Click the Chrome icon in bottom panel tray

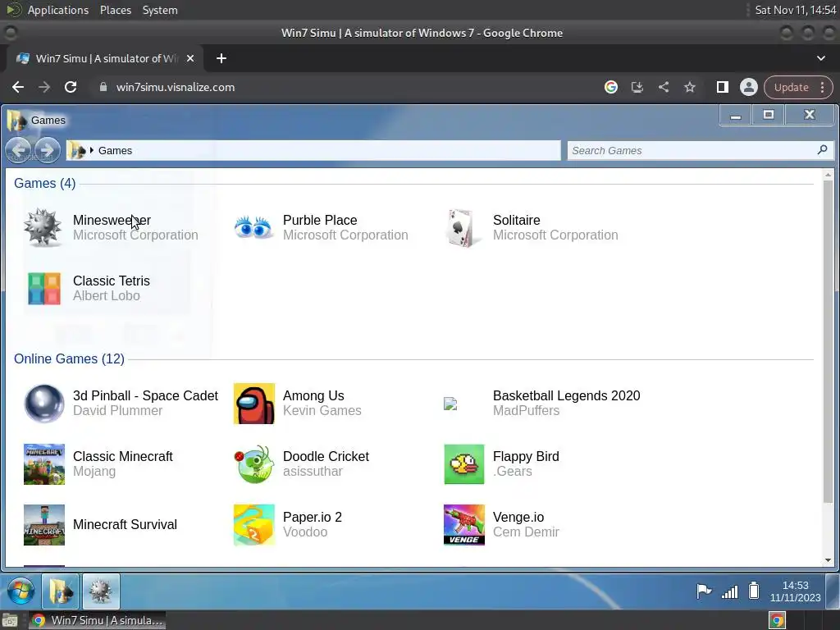point(777,620)
